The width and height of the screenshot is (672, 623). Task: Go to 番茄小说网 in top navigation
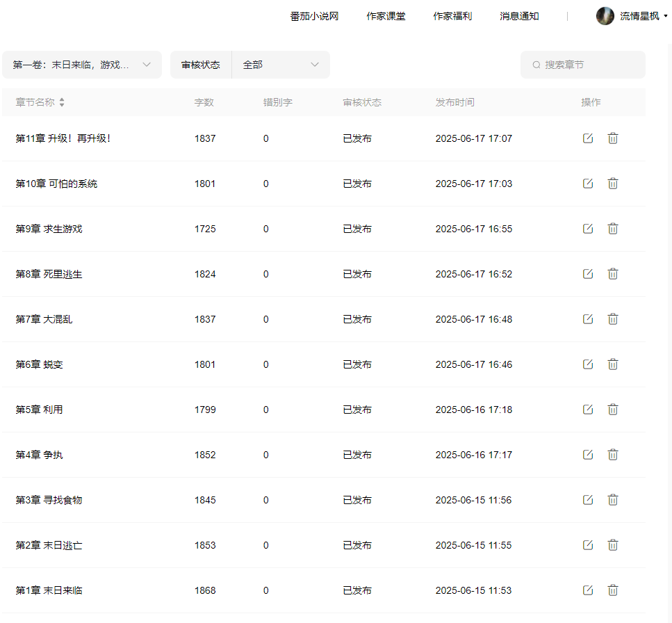coord(314,16)
